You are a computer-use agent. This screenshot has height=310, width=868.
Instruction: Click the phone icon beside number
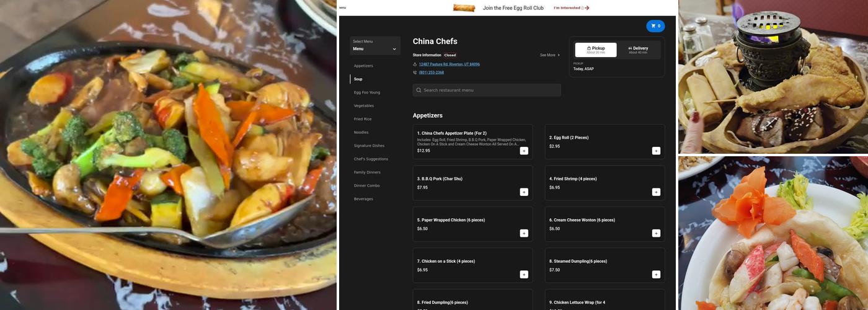(x=415, y=73)
